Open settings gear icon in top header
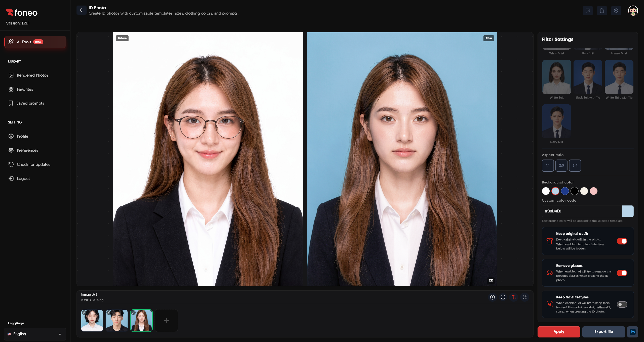This screenshot has width=644, height=342. pyautogui.click(x=616, y=11)
